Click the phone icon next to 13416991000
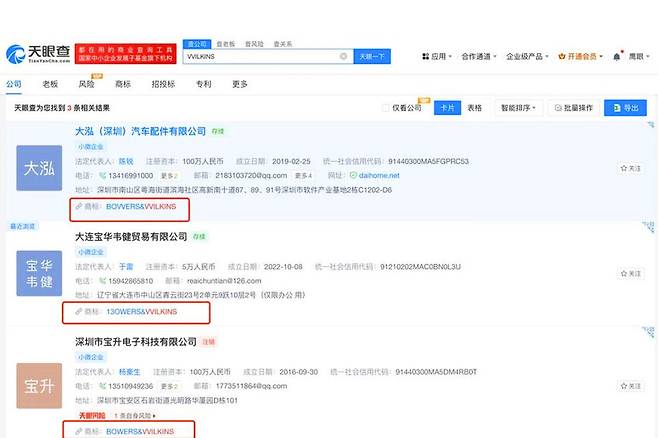 (102, 175)
